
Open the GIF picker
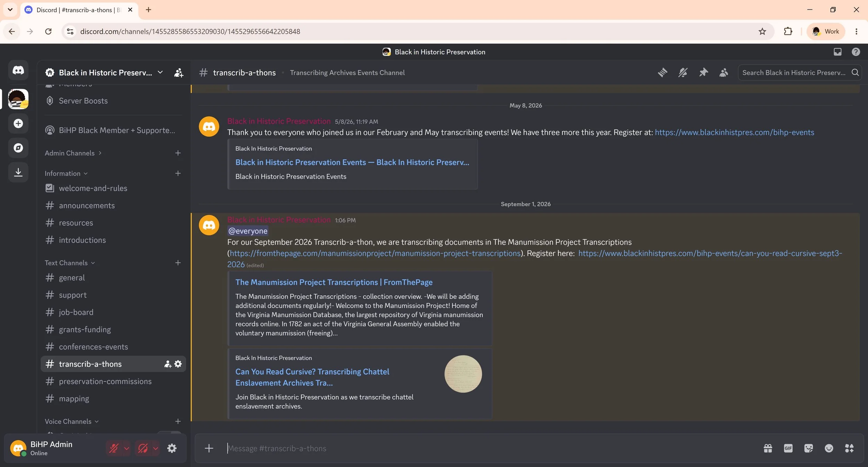(788, 448)
